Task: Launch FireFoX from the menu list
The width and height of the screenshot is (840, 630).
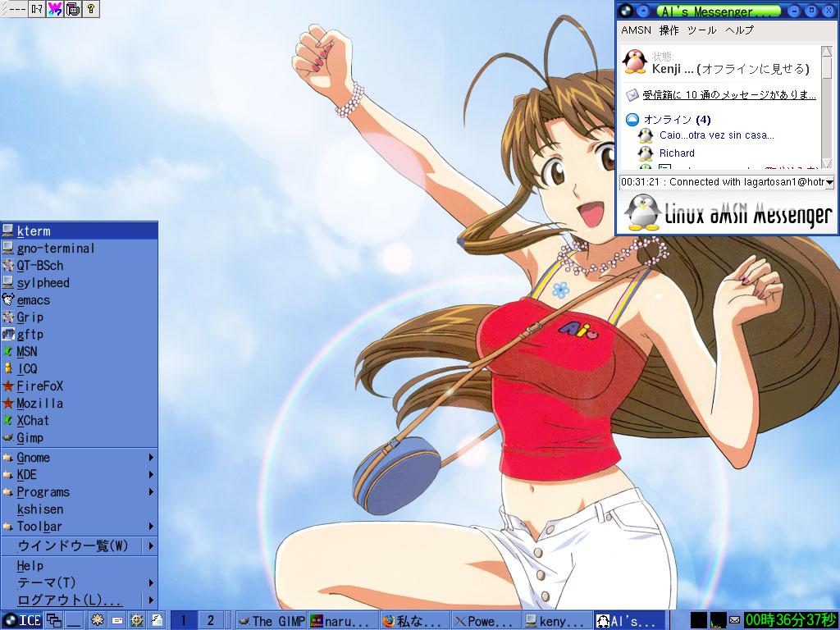Action: click(39, 386)
